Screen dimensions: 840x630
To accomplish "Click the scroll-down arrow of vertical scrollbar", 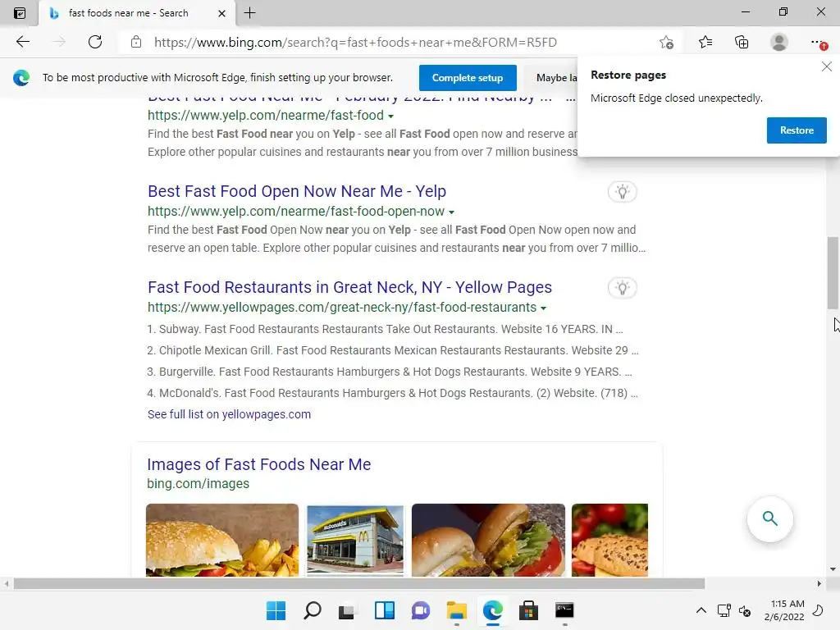I will pyautogui.click(x=833, y=569).
